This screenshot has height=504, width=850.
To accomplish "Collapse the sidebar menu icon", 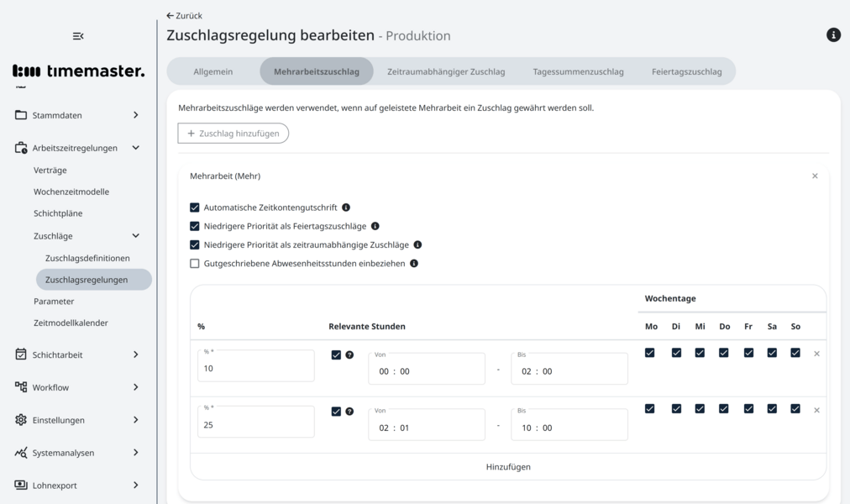I will click(x=78, y=36).
